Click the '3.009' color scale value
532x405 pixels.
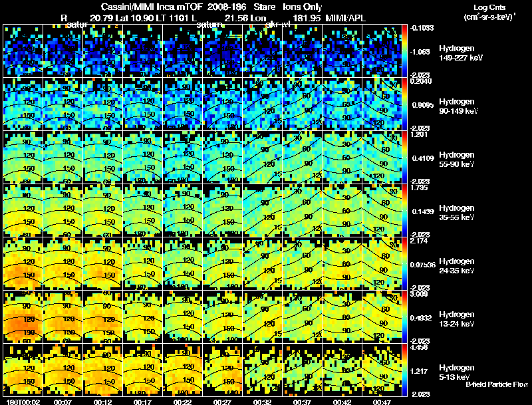pyautogui.click(x=419, y=294)
